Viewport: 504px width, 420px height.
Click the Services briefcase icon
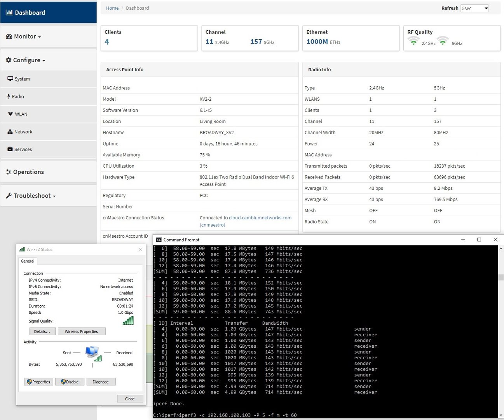point(10,149)
